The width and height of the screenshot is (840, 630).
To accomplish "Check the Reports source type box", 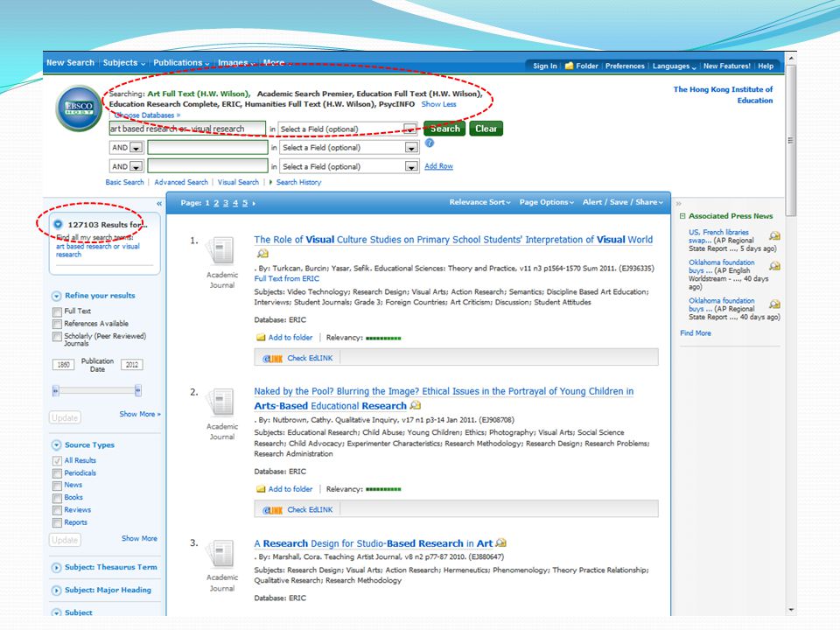I will pyautogui.click(x=58, y=523).
